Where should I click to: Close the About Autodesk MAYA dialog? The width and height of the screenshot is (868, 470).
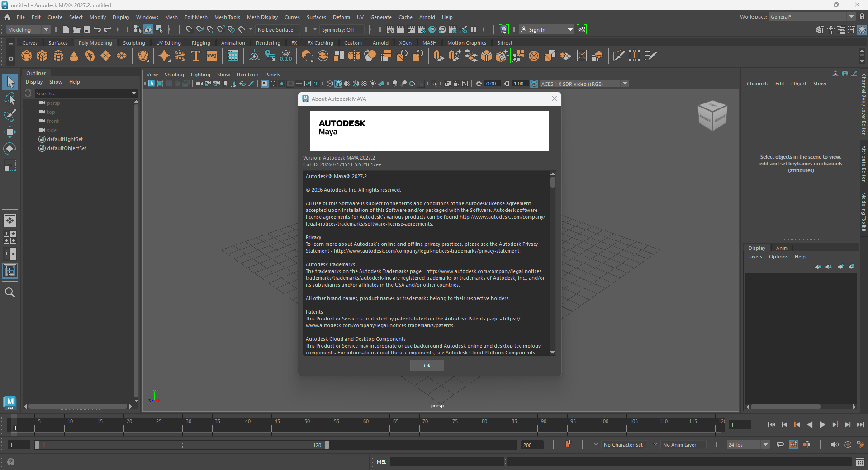tap(555, 99)
